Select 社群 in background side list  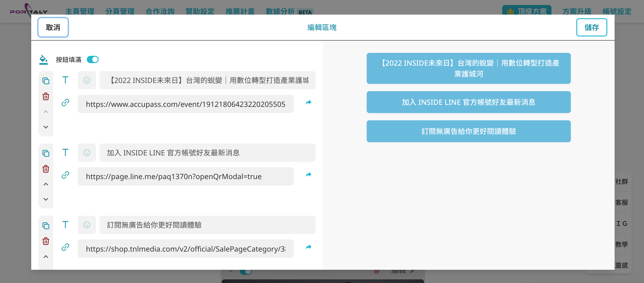tap(621, 182)
